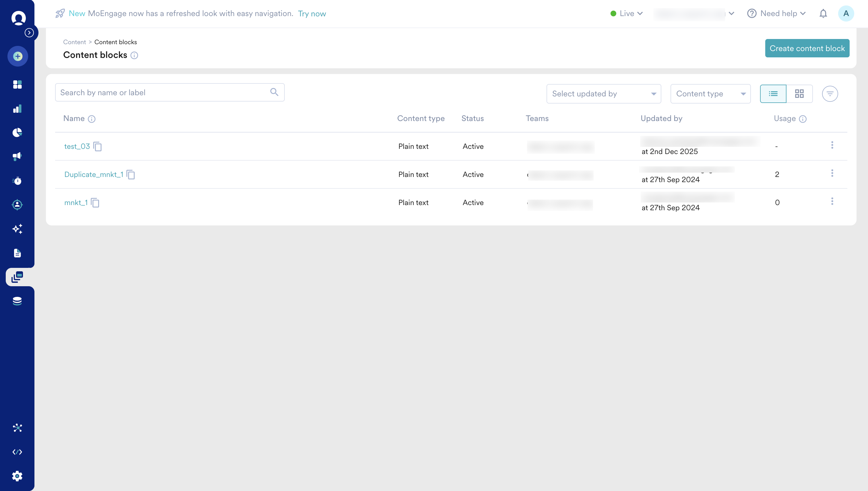Open the Need help menu
Image resolution: width=868 pixels, height=491 pixels.
click(x=776, y=13)
